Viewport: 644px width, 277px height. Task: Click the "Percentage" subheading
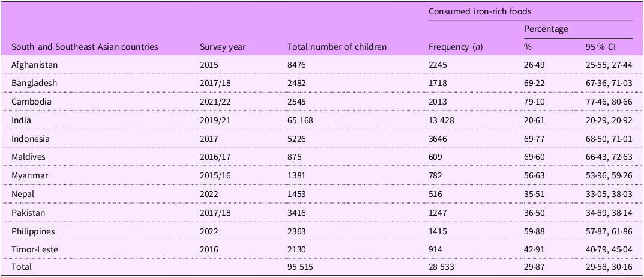pyautogui.click(x=546, y=29)
